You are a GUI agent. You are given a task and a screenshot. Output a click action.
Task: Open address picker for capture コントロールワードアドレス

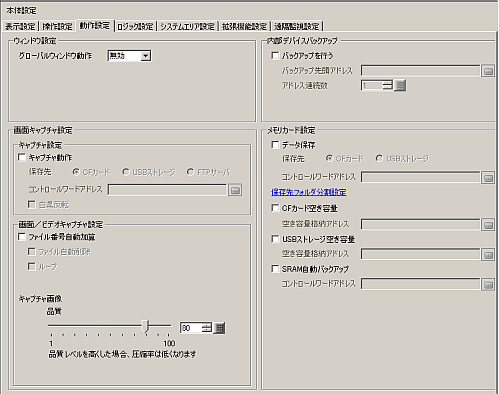click(x=235, y=190)
